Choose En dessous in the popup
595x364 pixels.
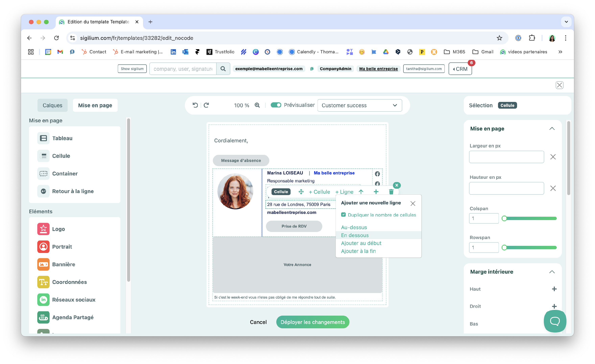pos(355,235)
